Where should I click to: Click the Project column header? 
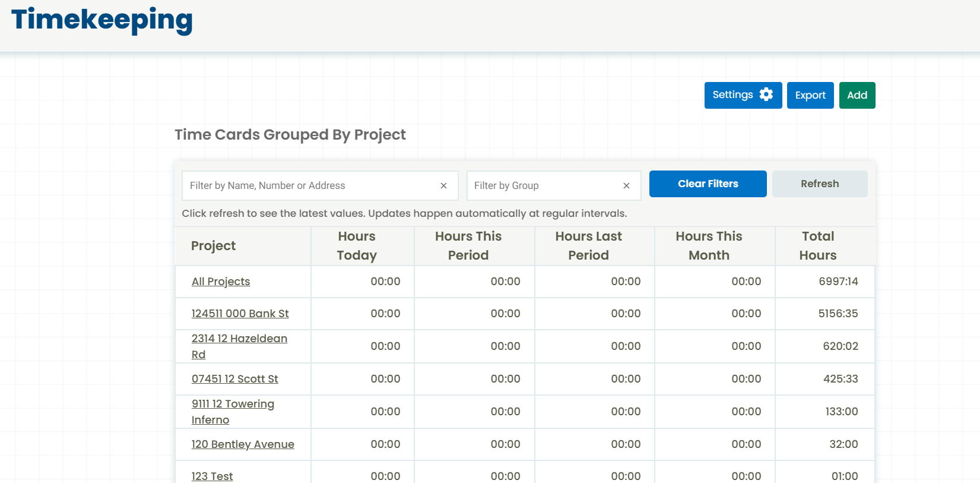213,246
